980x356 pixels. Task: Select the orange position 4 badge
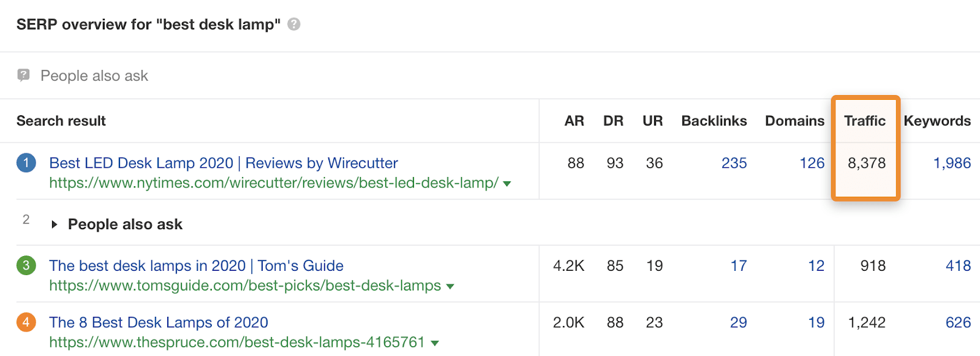tap(26, 322)
